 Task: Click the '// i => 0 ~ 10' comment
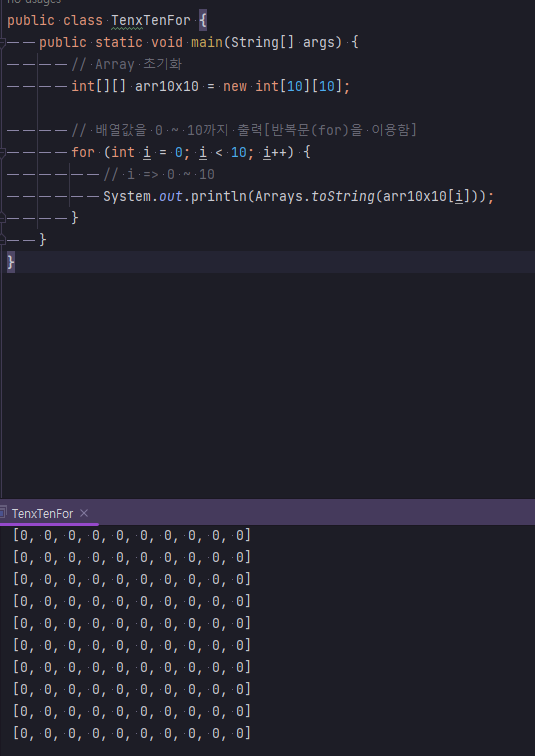pyautogui.click(x=159, y=174)
